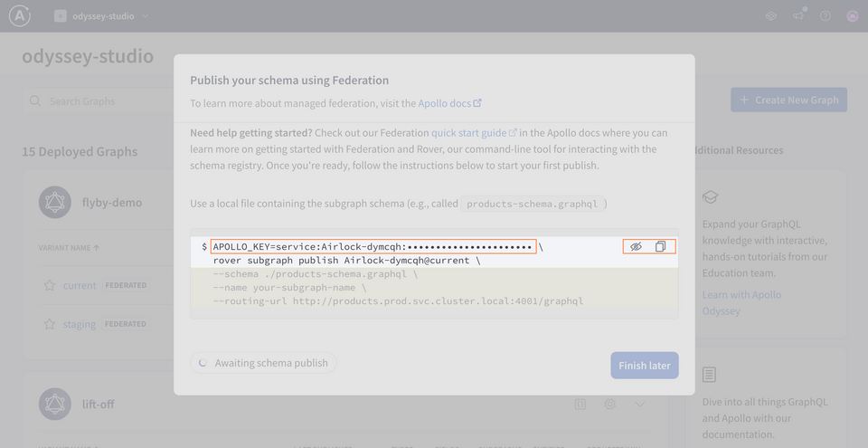Screen dimensions: 868x448
Task: Open the odyssey-studio organization dropdown
Action: point(102,16)
